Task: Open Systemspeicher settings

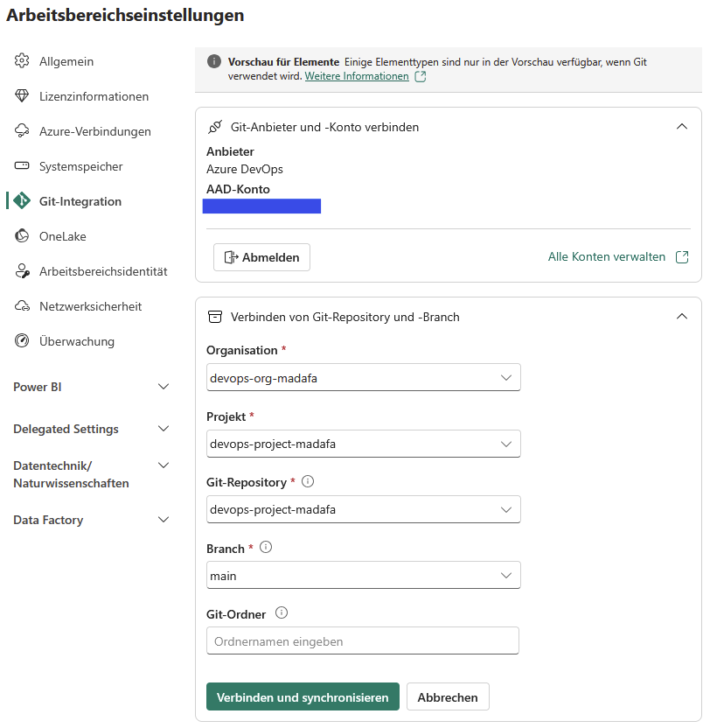Action: [x=81, y=166]
